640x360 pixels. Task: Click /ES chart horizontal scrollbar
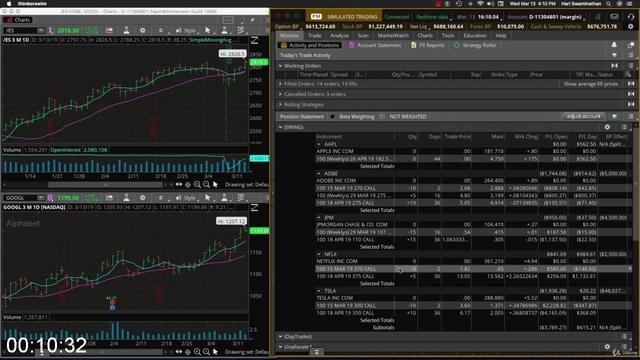pos(106,184)
